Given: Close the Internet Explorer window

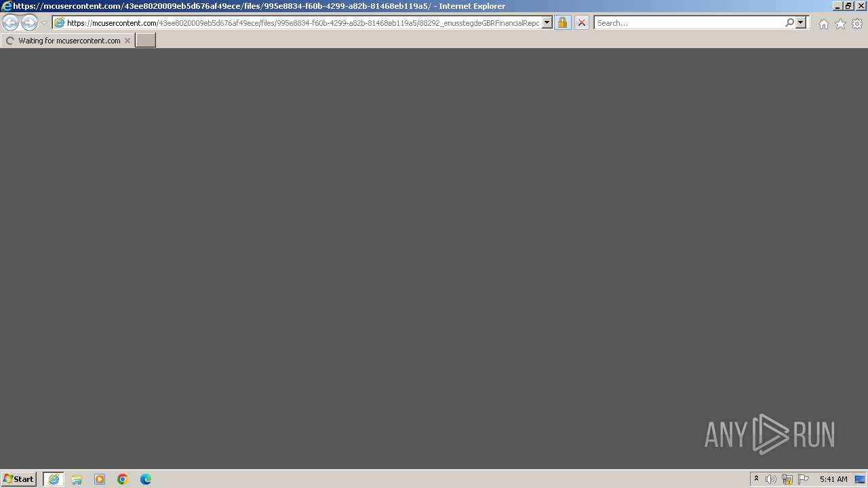Looking at the screenshot, I should click(860, 6).
